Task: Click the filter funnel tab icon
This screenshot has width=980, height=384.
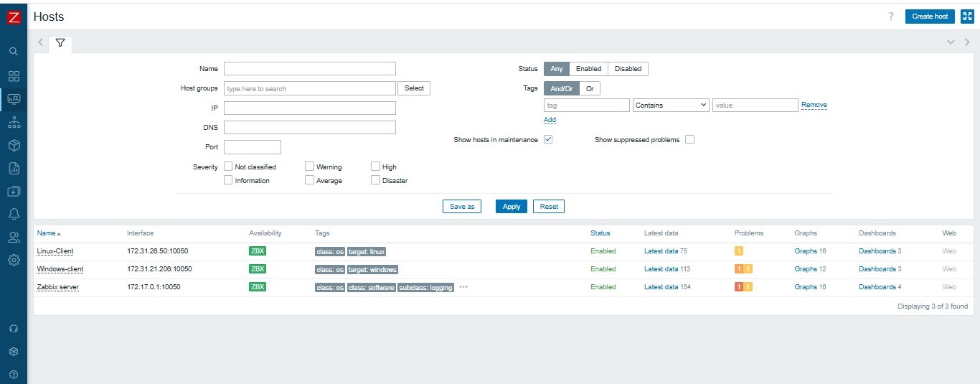Action: click(x=60, y=42)
